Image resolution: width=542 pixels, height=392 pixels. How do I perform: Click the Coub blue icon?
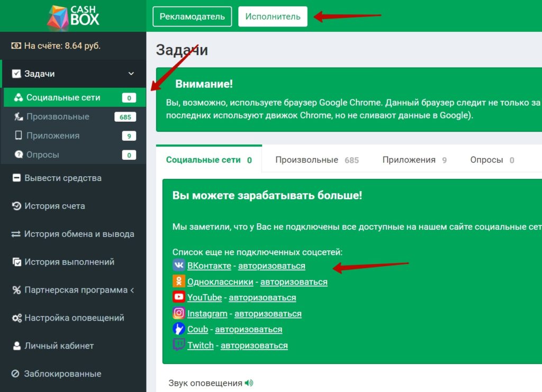[x=179, y=329]
